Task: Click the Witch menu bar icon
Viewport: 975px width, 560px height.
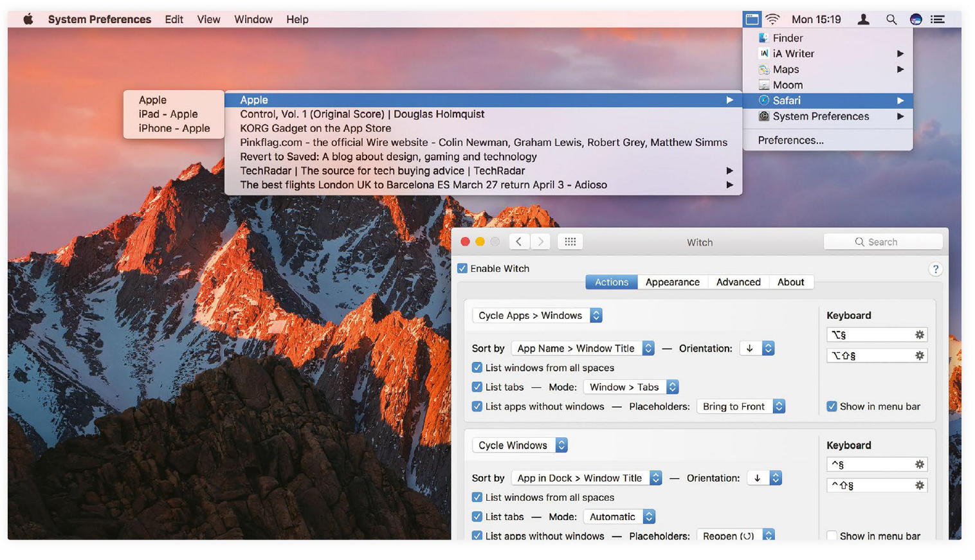Action: [751, 19]
